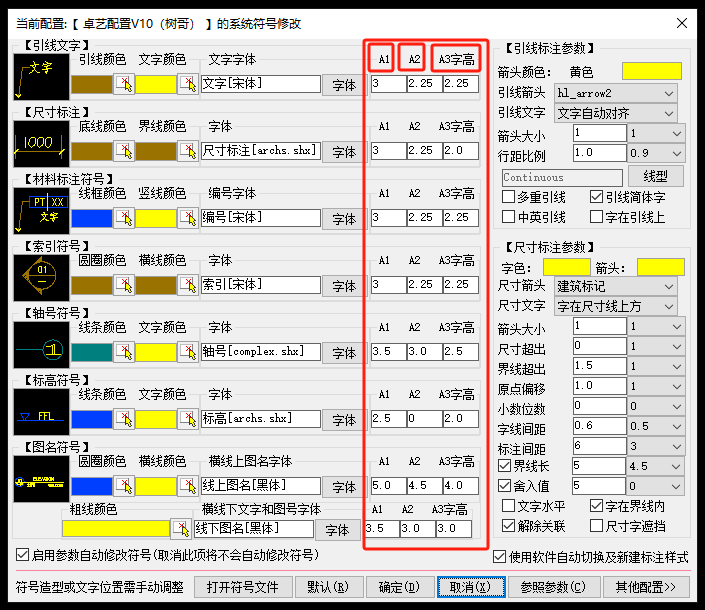Click the 字体 button for 轴号[complex.shx]

coord(344,352)
